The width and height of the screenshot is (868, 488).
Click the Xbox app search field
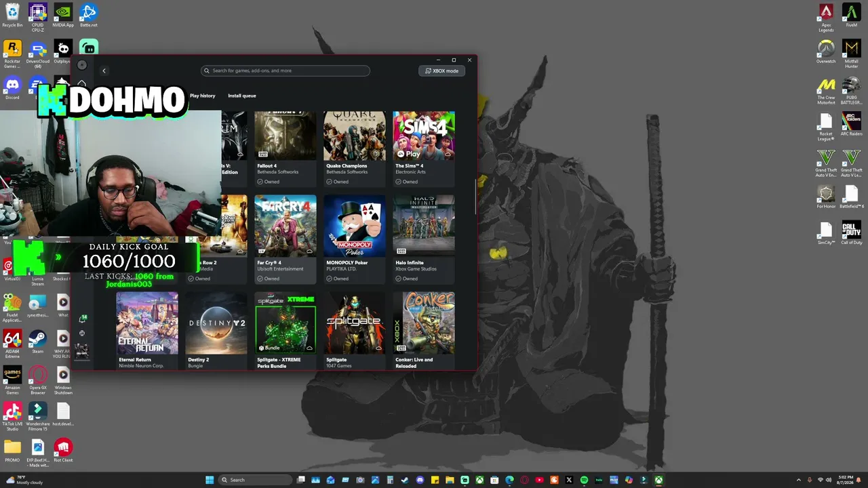point(285,70)
